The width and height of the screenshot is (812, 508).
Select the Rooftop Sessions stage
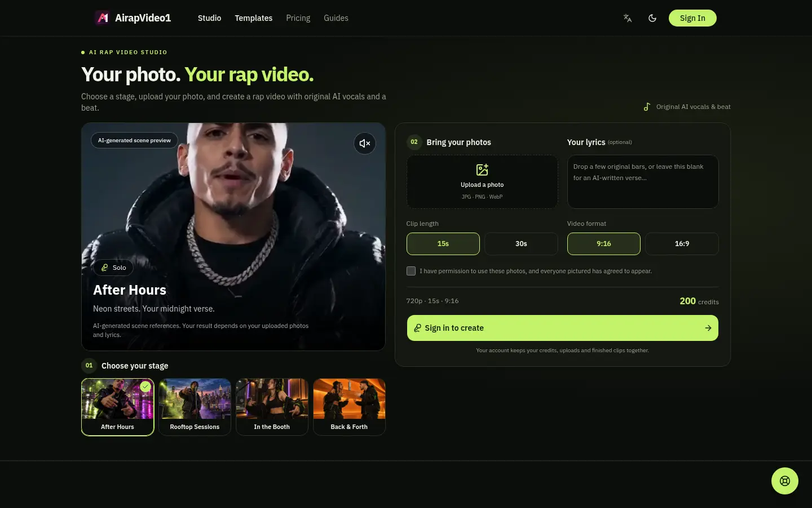(x=195, y=407)
